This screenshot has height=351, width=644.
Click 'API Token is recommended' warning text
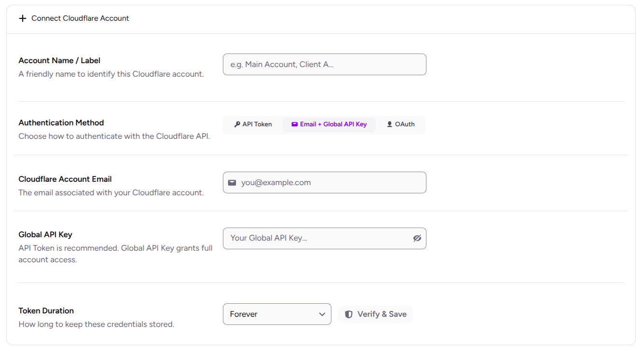[x=116, y=254]
